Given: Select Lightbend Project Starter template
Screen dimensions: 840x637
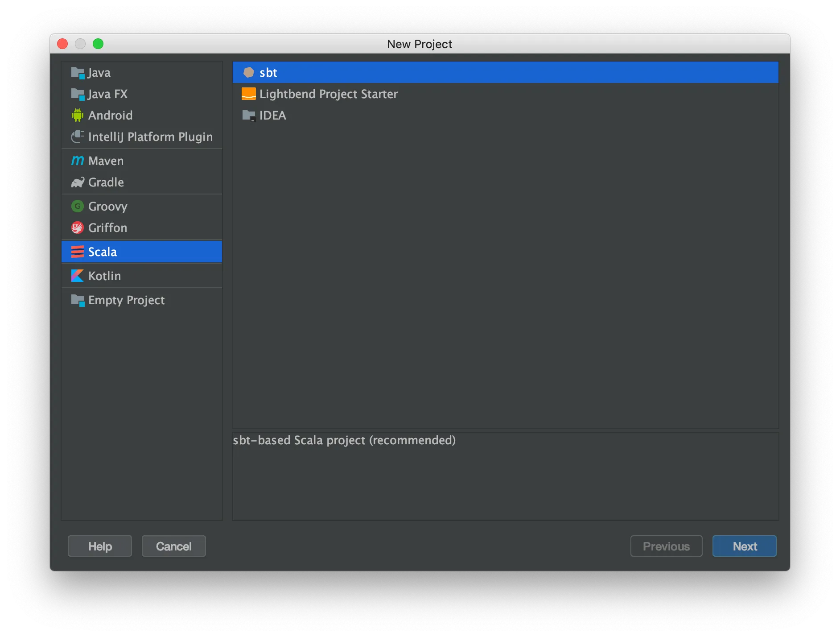Looking at the screenshot, I should 328,94.
